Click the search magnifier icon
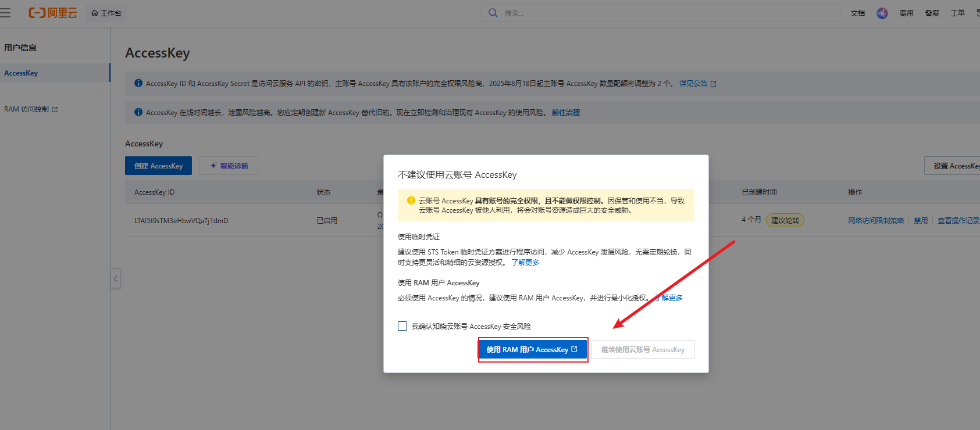This screenshot has width=980, height=430. 493,13
